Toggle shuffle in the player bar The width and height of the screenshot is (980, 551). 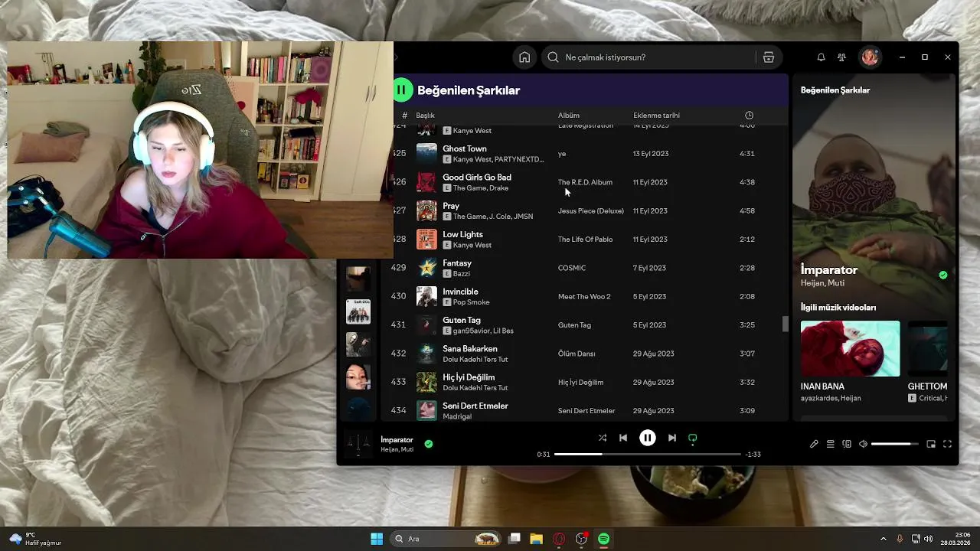603,438
